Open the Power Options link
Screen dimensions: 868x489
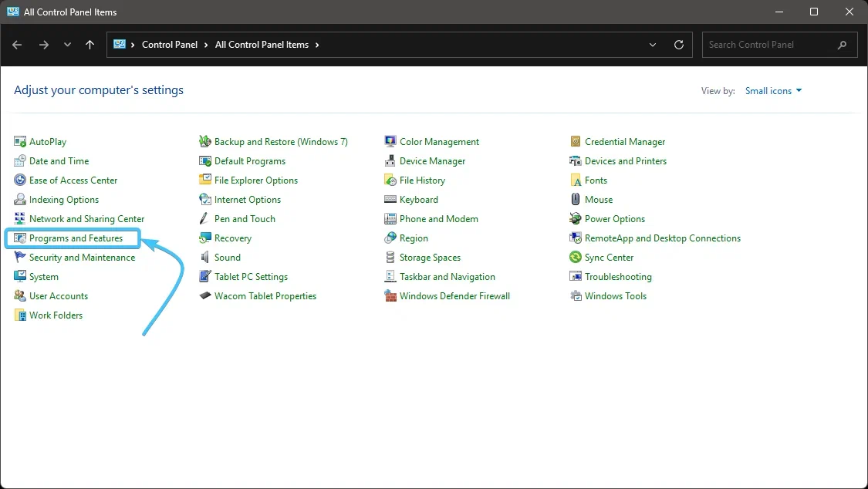click(x=614, y=219)
